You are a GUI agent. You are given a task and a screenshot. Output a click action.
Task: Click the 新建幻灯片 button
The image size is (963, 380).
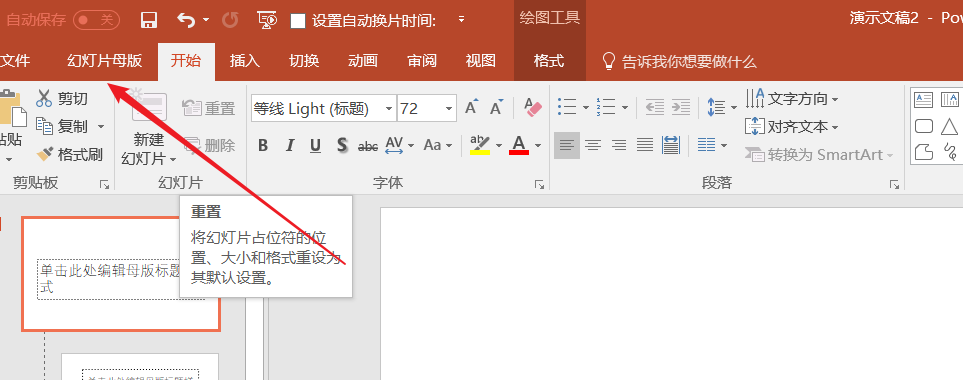coord(149,128)
